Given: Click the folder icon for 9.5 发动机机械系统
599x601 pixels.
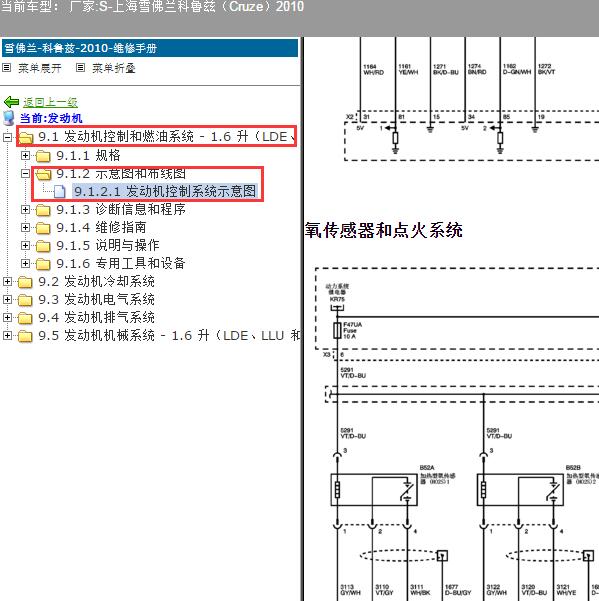Looking at the screenshot, I should [25, 336].
